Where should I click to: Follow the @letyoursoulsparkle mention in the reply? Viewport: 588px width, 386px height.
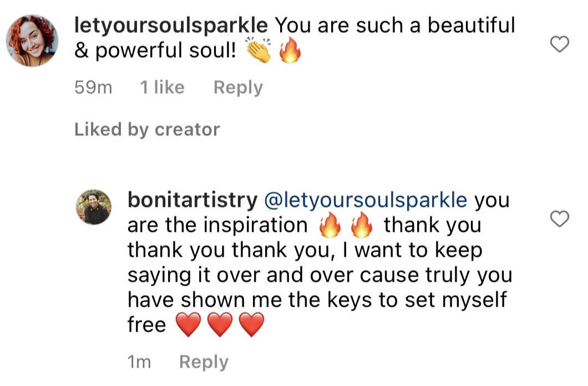pyautogui.click(x=366, y=200)
